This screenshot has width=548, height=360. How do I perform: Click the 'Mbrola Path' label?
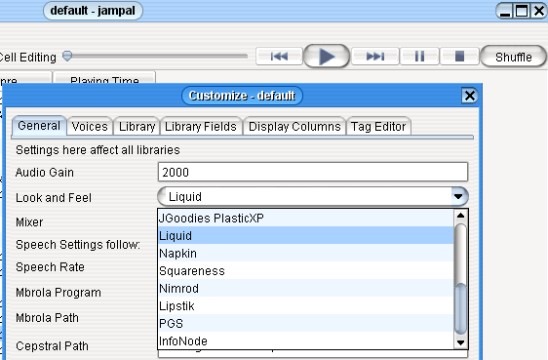pyautogui.click(x=47, y=318)
